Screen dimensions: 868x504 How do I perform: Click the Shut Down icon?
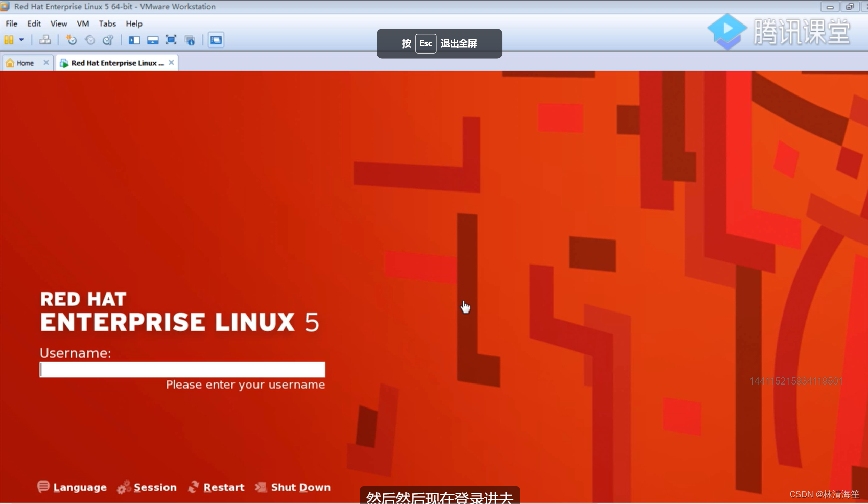click(x=261, y=487)
